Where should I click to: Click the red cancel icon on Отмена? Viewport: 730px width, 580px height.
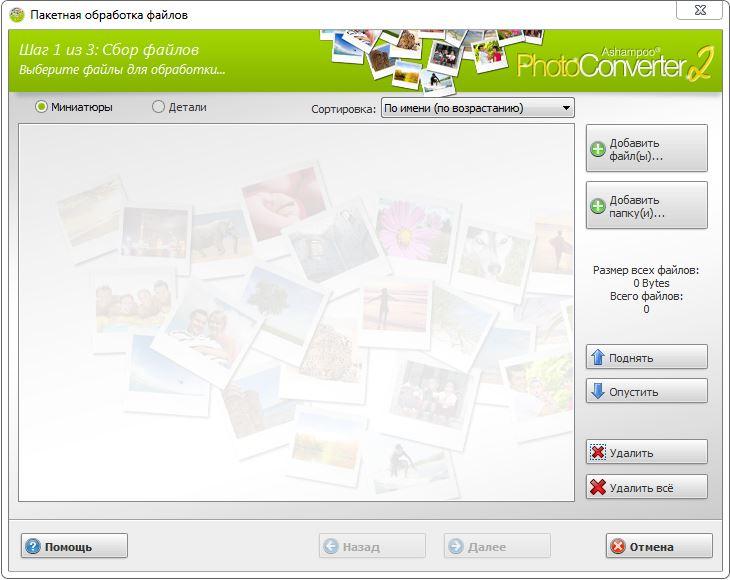point(618,546)
